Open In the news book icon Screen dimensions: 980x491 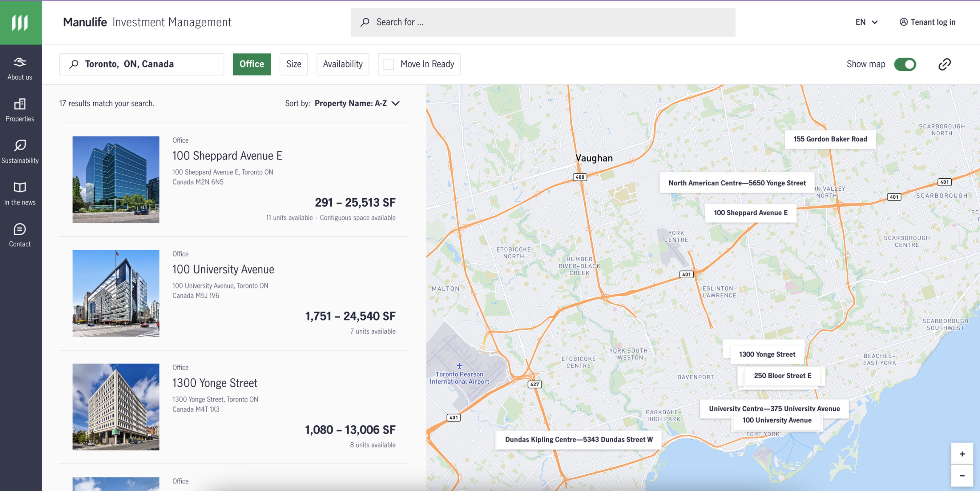(x=20, y=187)
